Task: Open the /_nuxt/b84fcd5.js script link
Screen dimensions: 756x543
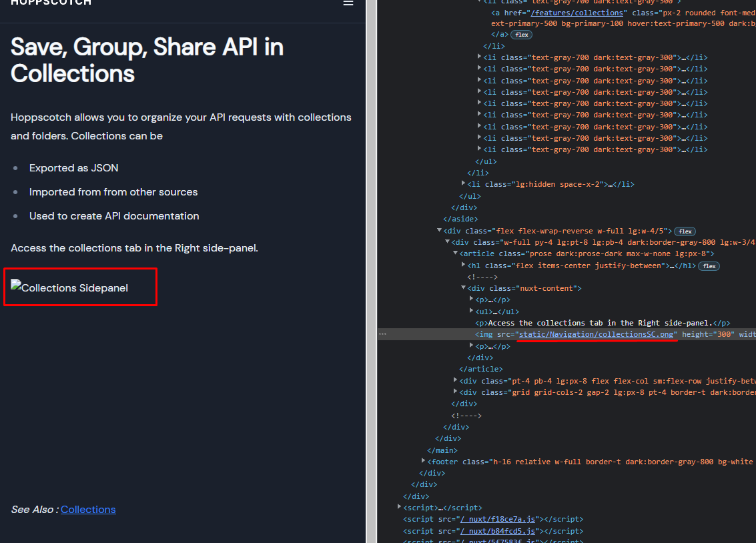Action: 498,531
